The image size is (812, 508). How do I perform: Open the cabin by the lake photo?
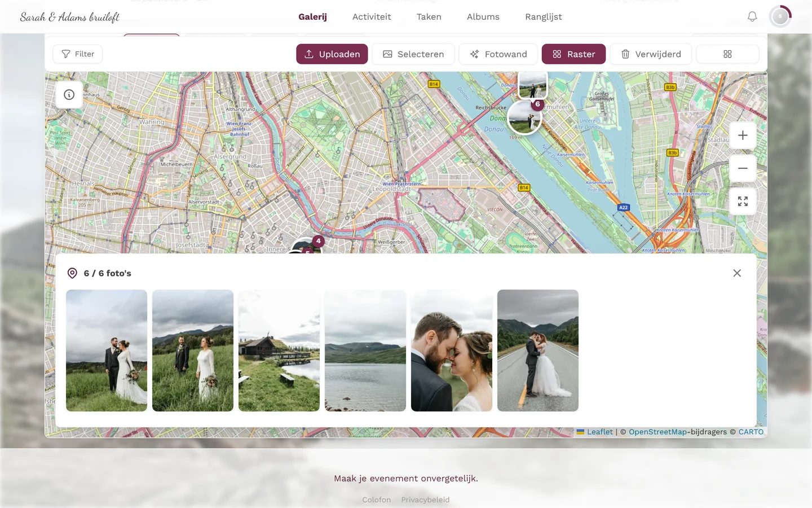click(x=279, y=351)
